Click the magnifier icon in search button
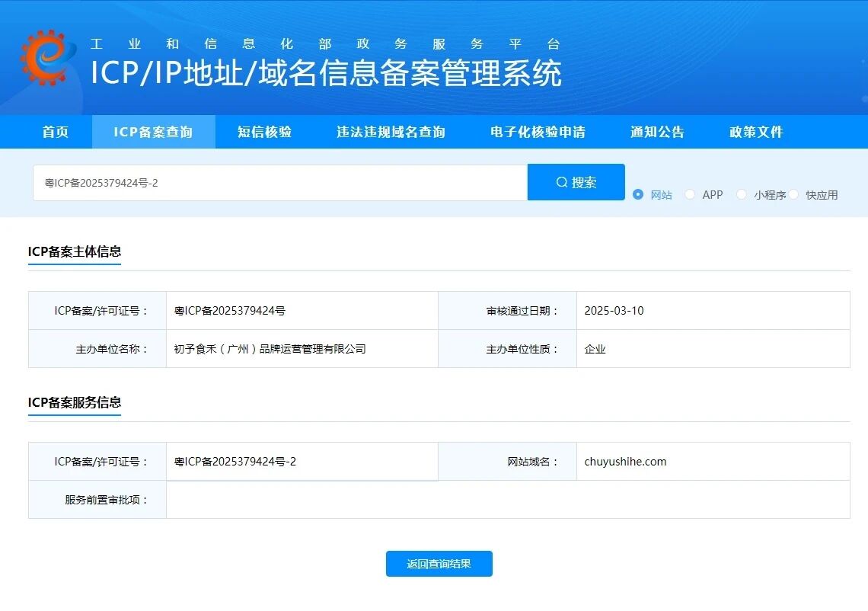Viewport: 868px width, 611px height. [562, 182]
